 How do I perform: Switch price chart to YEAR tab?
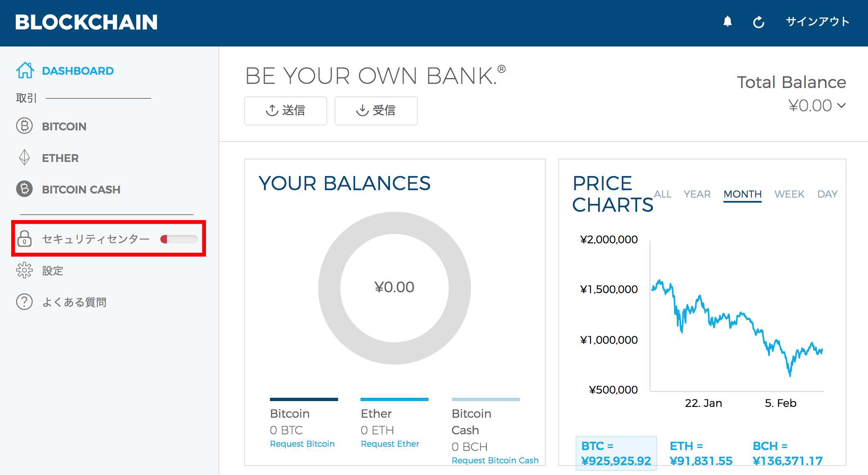pyautogui.click(x=697, y=194)
